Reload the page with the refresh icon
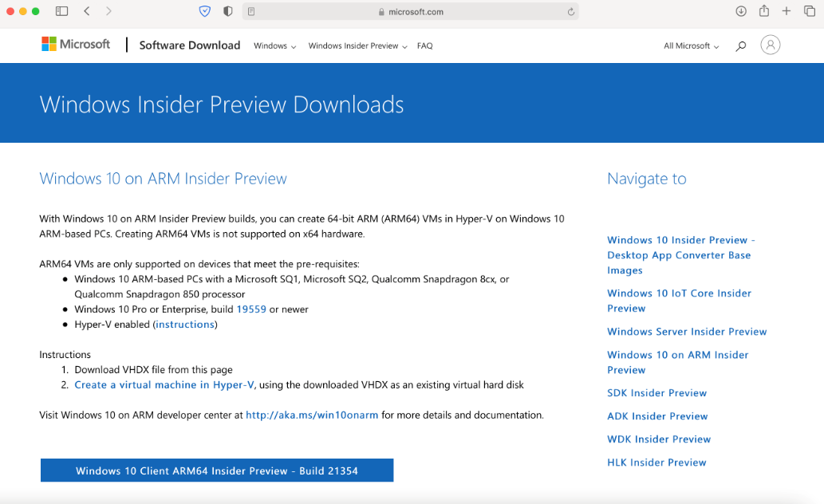824x504 pixels. (570, 11)
